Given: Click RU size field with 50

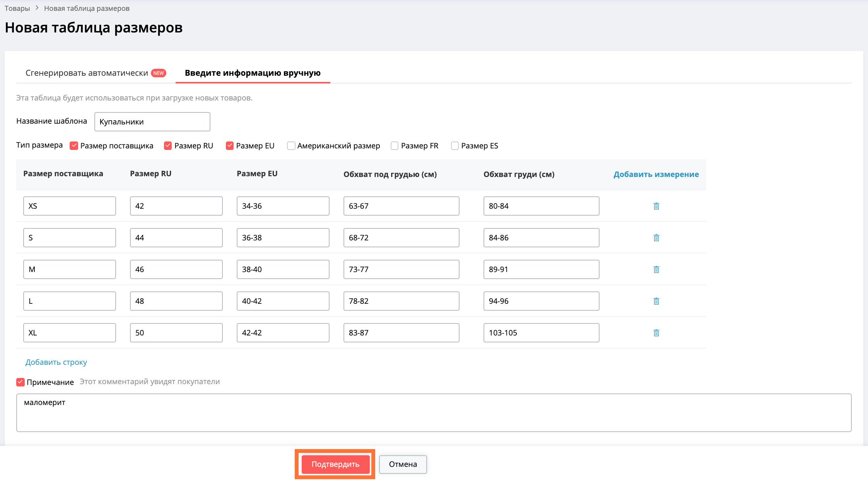Looking at the screenshot, I should [x=176, y=333].
